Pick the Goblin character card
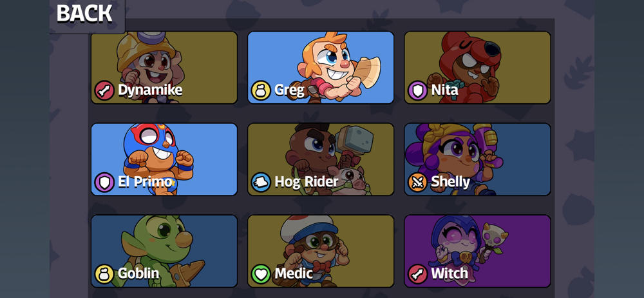Viewport: 644px width, 298px height. click(164, 251)
